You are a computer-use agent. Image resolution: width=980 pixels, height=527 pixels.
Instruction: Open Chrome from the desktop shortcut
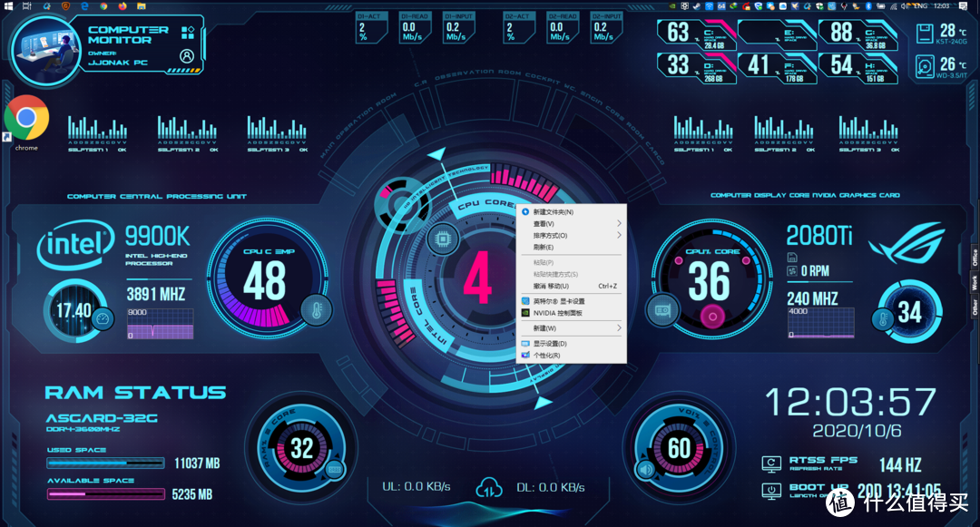click(26, 120)
